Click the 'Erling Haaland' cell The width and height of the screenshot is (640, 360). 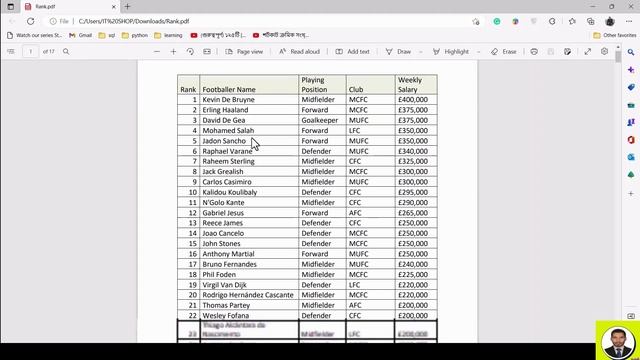click(x=249, y=110)
